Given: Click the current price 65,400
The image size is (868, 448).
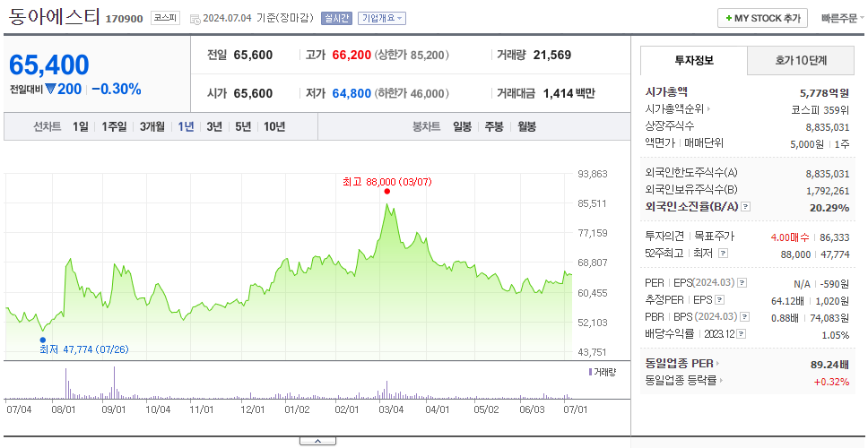Looking at the screenshot, I should point(48,65).
